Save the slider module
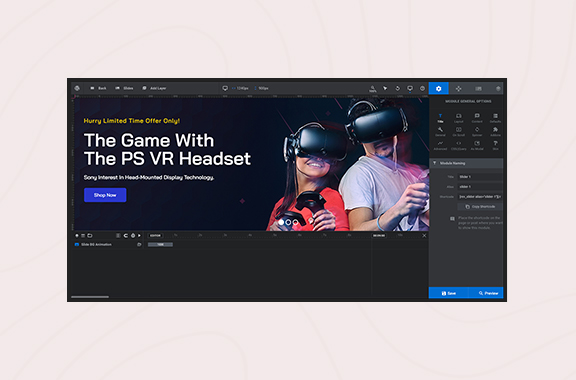 pyautogui.click(x=449, y=293)
